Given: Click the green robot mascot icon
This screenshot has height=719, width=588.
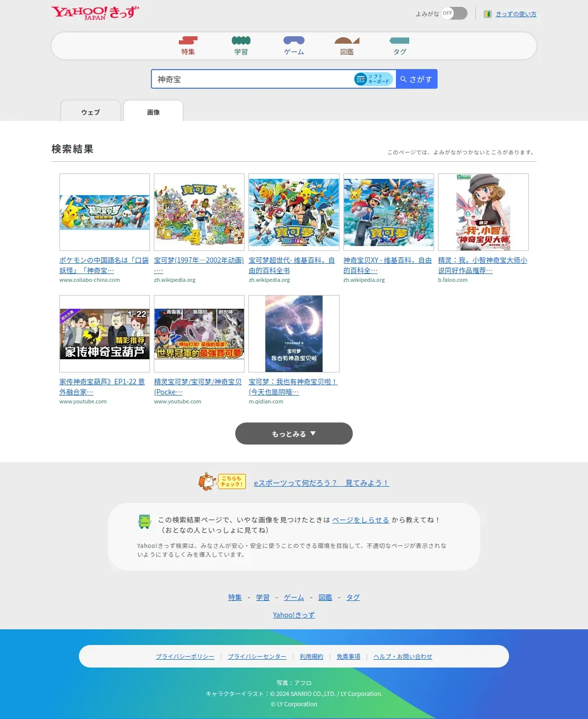Looking at the screenshot, I should 145,521.
